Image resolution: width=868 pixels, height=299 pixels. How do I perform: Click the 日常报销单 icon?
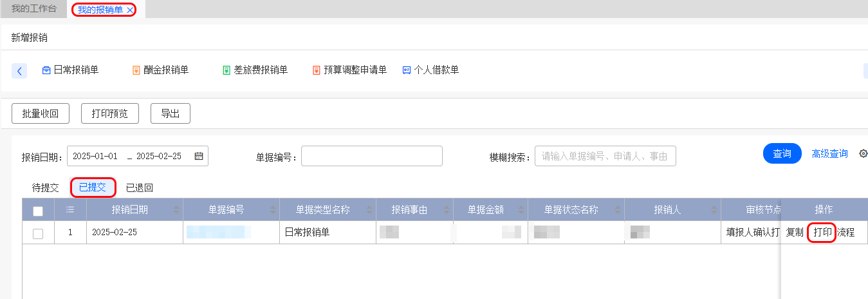pyautogui.click(x=46, y=70)
